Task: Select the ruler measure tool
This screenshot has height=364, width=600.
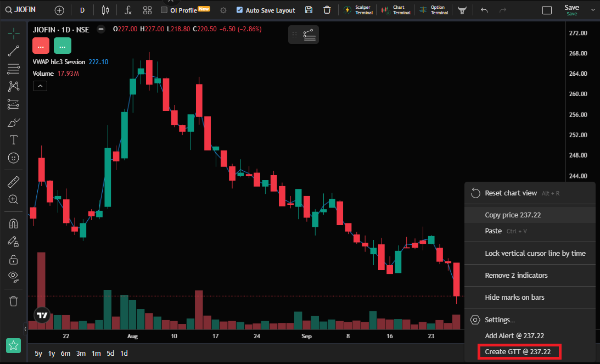Action: (x=14, y=182)
